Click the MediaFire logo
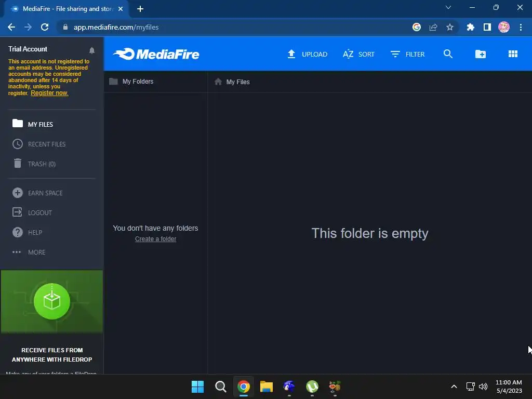Screen dimensions: 532x399 click(156, 54)
